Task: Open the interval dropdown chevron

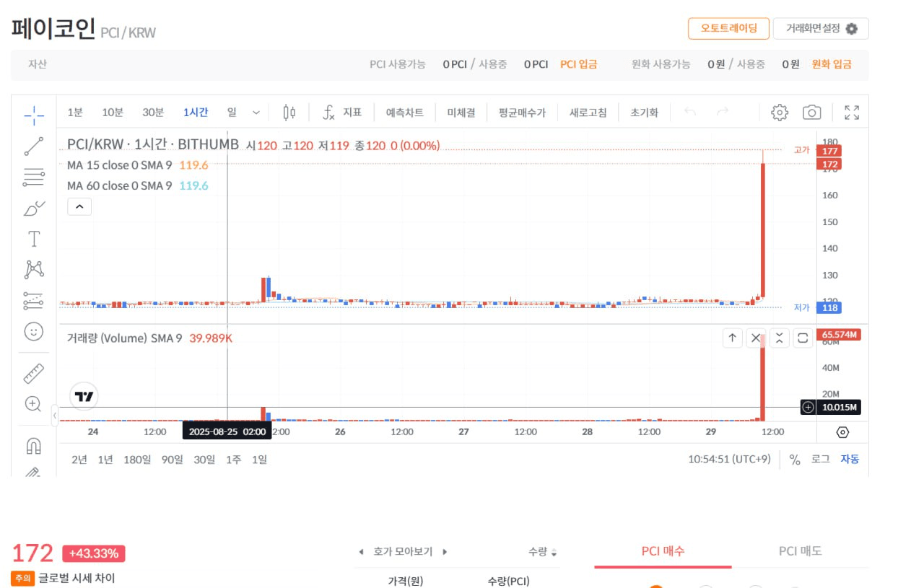Action: pyautogui.click(x=256, y=113)
